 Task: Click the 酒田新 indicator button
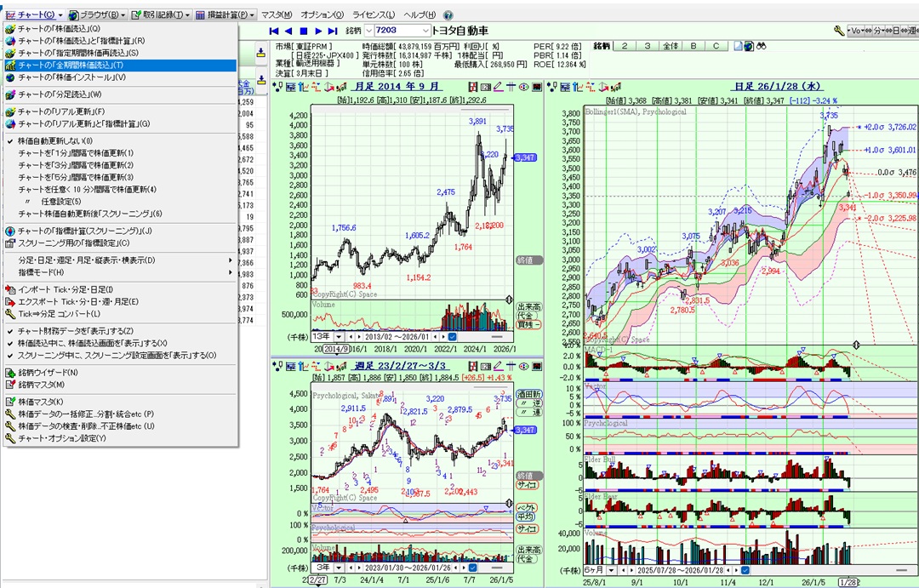pos(528,395)
